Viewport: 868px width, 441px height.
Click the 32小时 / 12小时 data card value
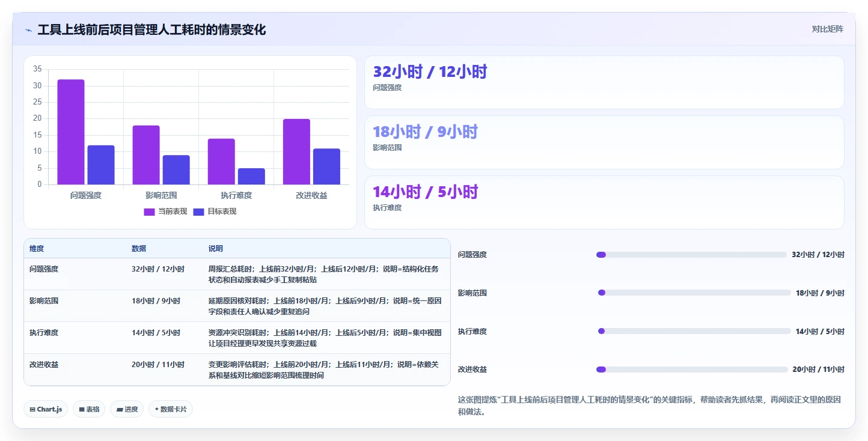[430, 71]
